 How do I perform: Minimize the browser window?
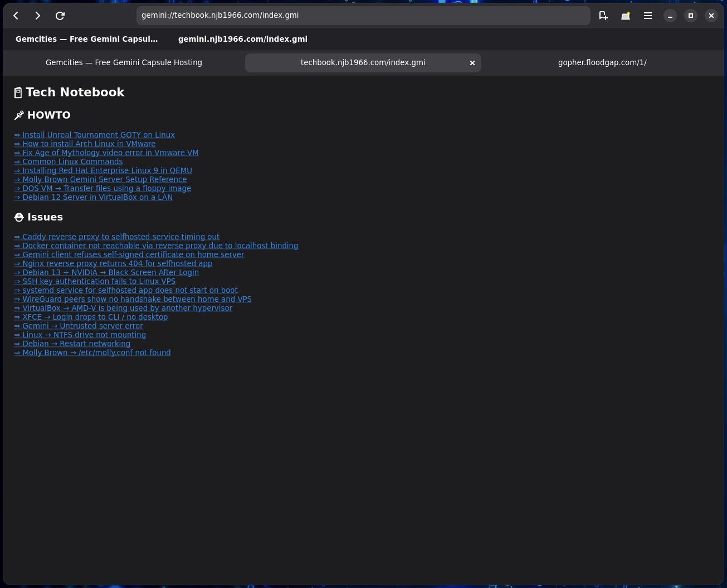pyautogui.click(x=670, y=16)
